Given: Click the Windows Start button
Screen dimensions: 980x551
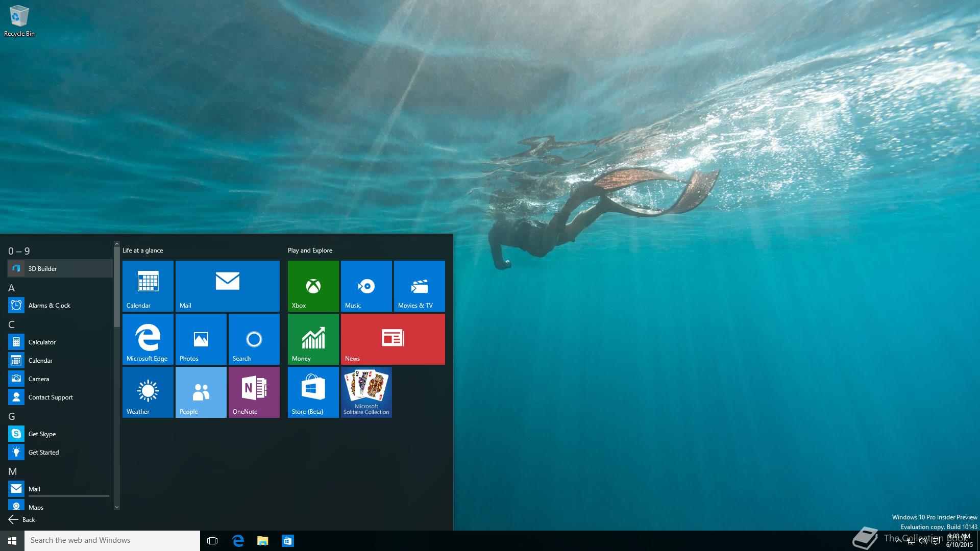Looking at the screenshot, I should point(12,541).
